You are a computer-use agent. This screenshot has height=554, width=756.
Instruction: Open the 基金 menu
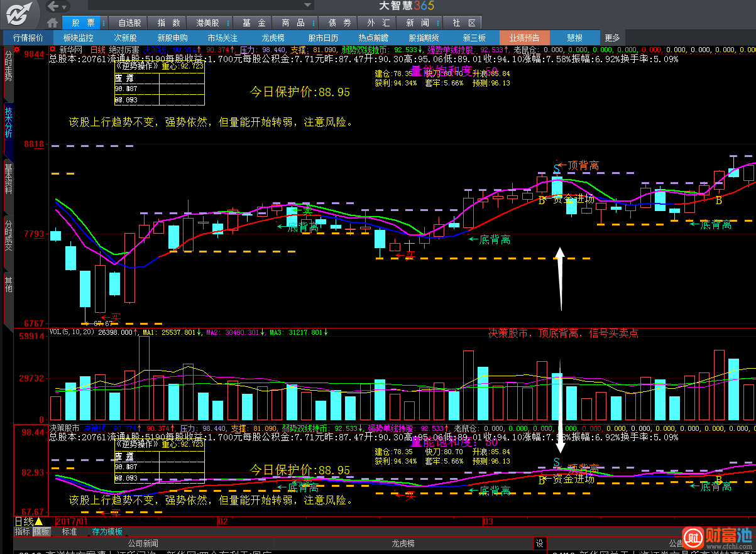tap(254, 23)
